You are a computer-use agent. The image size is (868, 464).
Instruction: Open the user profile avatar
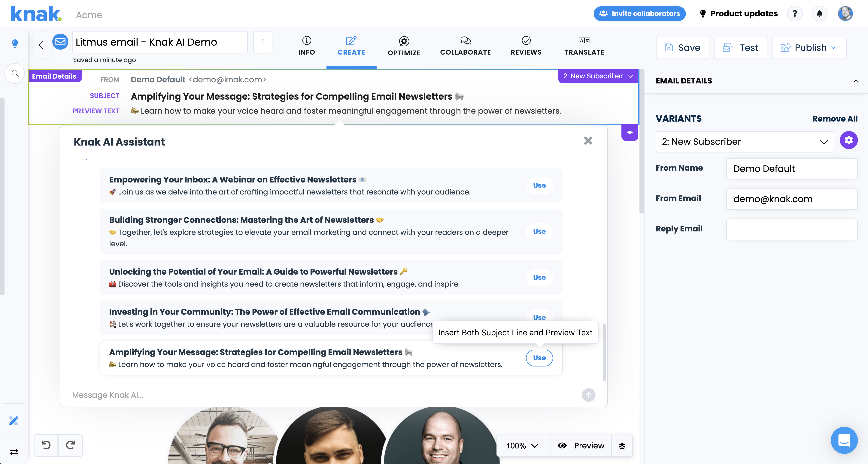pos(845,14)
